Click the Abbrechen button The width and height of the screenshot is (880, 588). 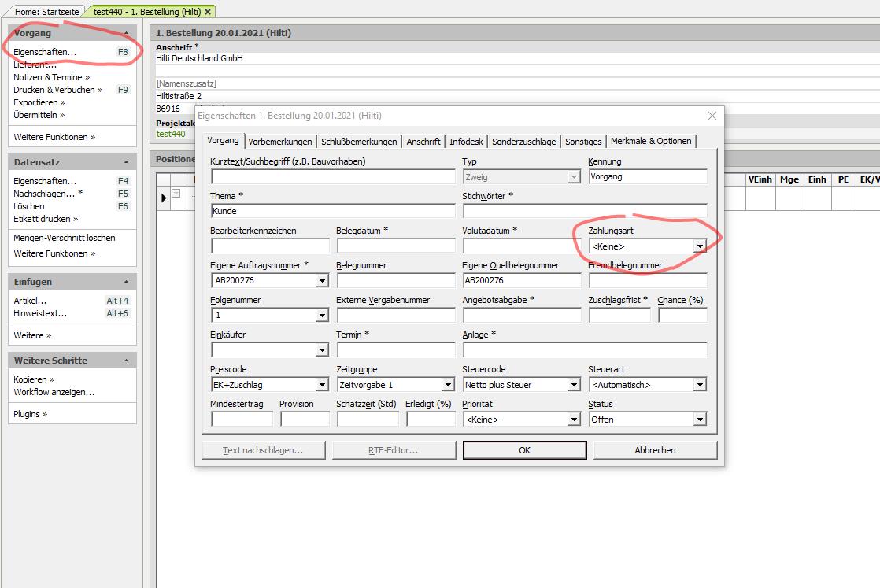pyautogui.click(x=655, y=450)
